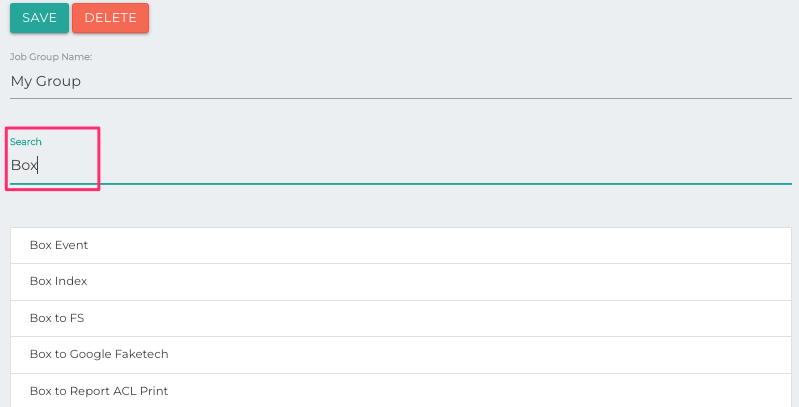Save the My Group job group
Screen dimensions: 799x407
pos(39,18)
